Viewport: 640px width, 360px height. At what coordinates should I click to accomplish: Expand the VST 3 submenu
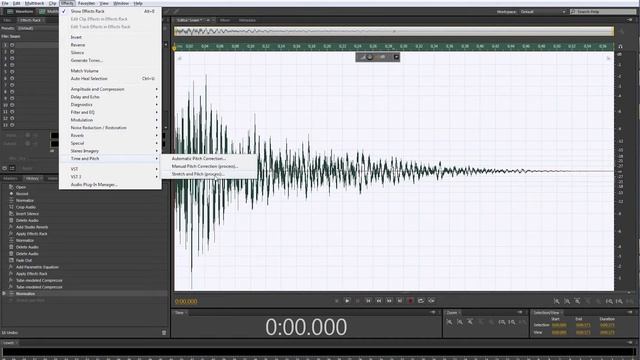tap(110, 177)
